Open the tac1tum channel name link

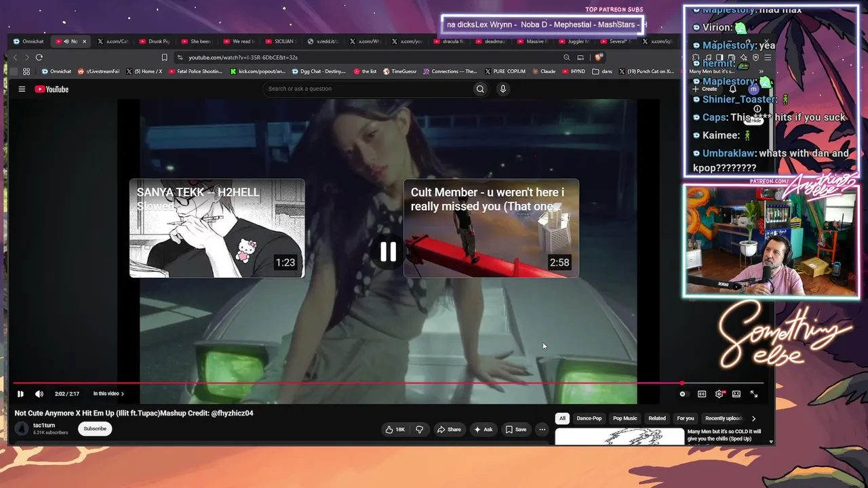(x=44, y=426)
